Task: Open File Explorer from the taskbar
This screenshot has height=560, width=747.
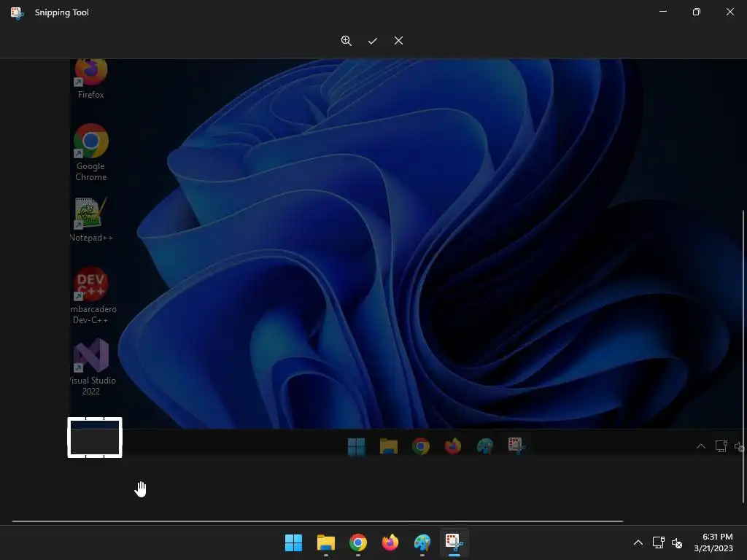Action: point(326,542)
